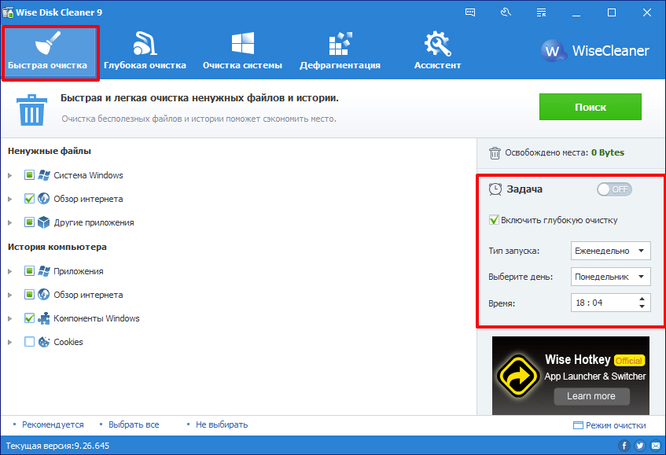The height and width of the screenshot is (455, 666).
Task: Click the WiseCleaner logo
Action: pos(595,51)
